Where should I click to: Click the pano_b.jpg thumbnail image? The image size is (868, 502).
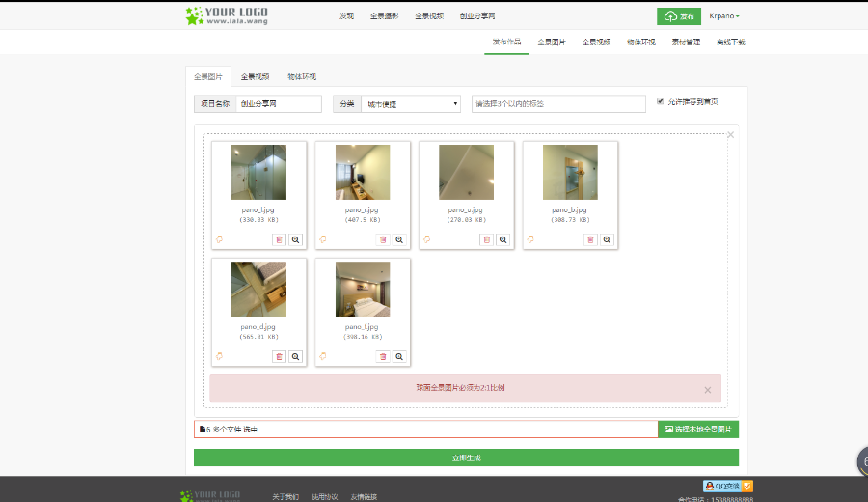tap(570, 172)
